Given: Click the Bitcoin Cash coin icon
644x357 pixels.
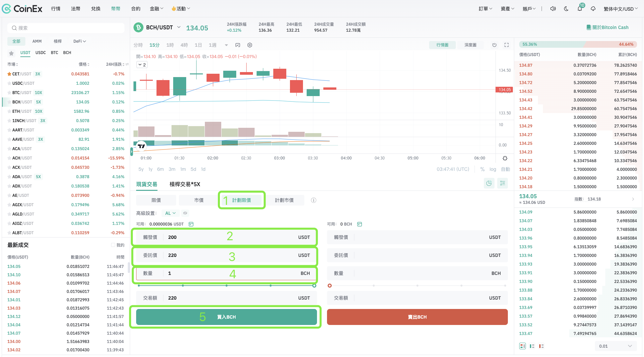Looking at the screenshot, I should click(138, 27).
